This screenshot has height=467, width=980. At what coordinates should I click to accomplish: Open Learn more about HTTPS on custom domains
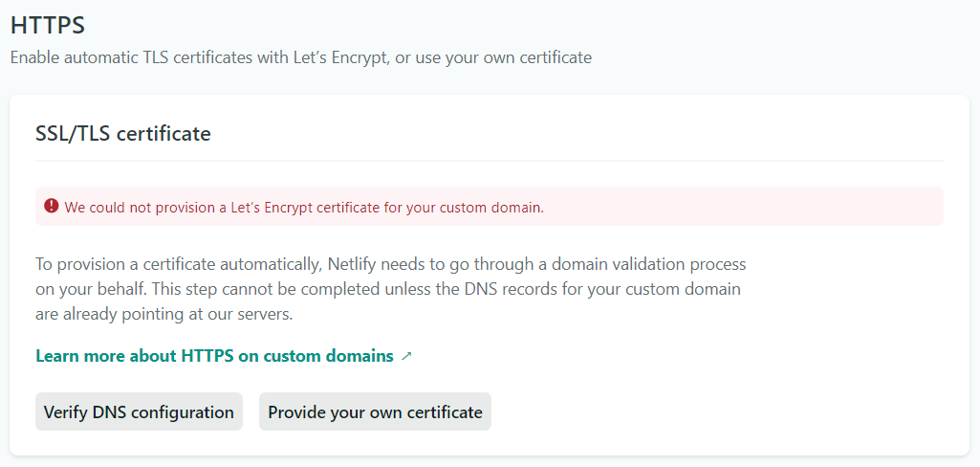214,356
